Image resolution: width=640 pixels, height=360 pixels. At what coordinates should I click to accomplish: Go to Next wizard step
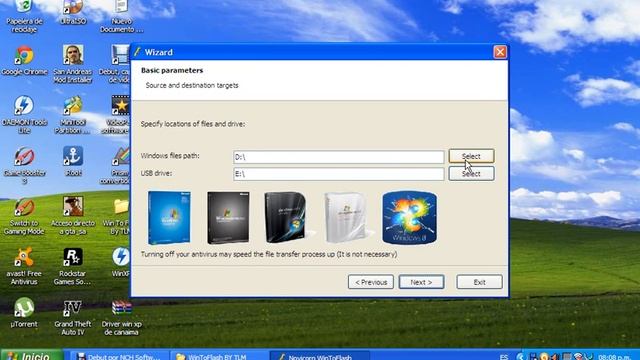tap(421, 282)
